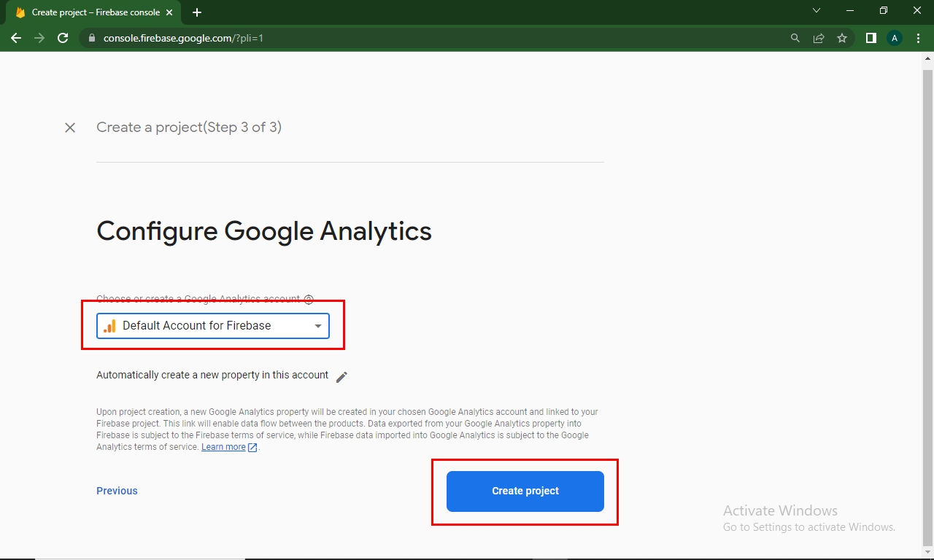Click the share this page icon

tap(819, 38)
